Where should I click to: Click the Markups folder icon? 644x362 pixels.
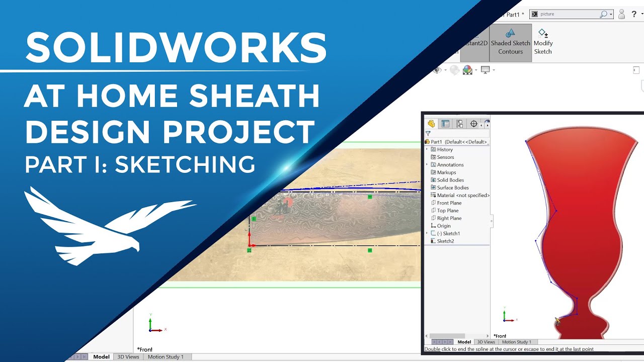[x=433, y=172]
